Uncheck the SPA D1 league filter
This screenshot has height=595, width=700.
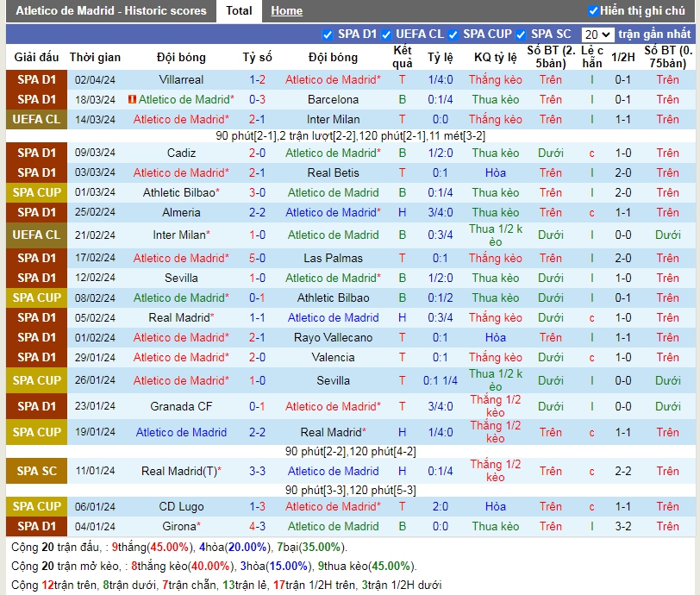click(328, 34)
